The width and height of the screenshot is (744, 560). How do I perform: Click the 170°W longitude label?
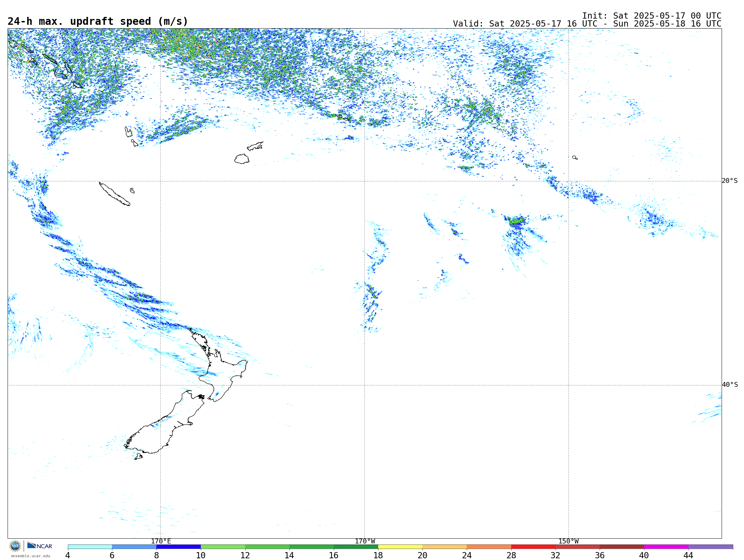click(x=365, y=541)
